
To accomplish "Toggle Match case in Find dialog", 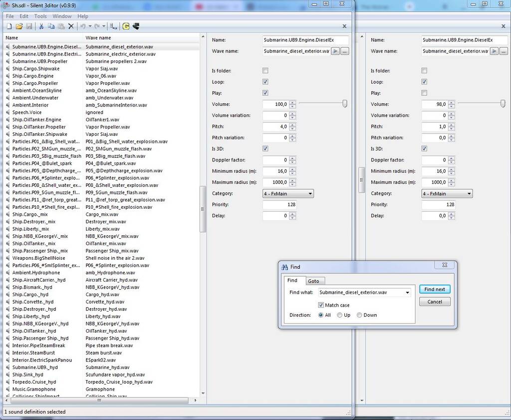I will 321,305.
